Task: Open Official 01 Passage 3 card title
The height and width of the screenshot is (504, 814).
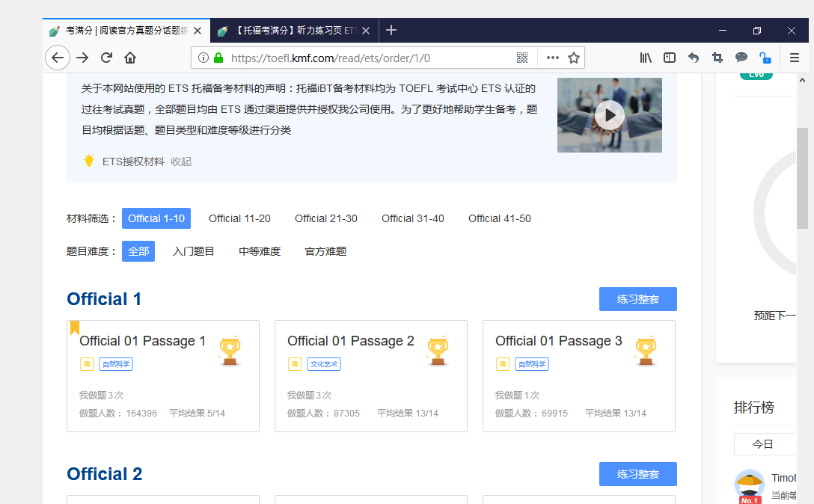Action: coord(559,341)
